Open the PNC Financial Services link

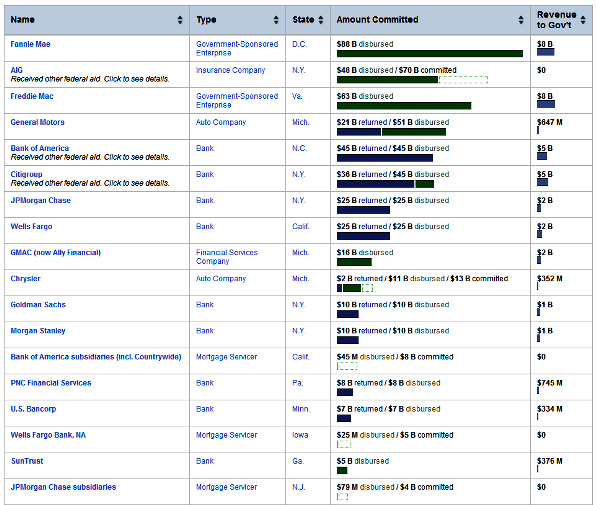pyautogui.click(x=51, y=383)
